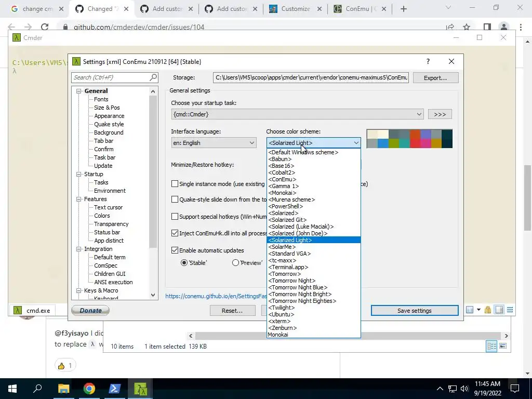Choose <Ubuntu> color scheme
This screenshot has width=532, height=399.
pyautogui.click(x=313, y=314)
